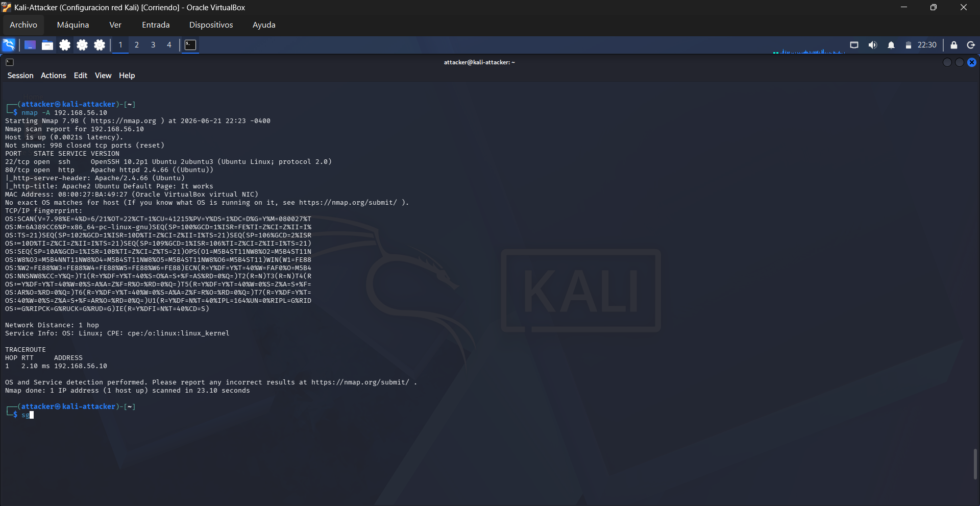The image size is (980, 506).
Task: Open the VirtualBox Dispositivos menu
Action: (211, 25)
